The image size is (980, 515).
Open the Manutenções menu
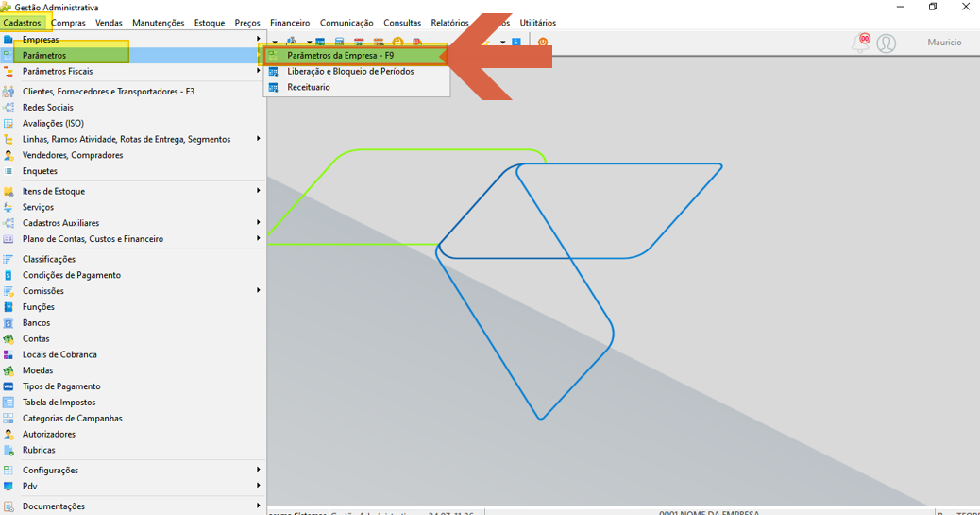(158, 23)
